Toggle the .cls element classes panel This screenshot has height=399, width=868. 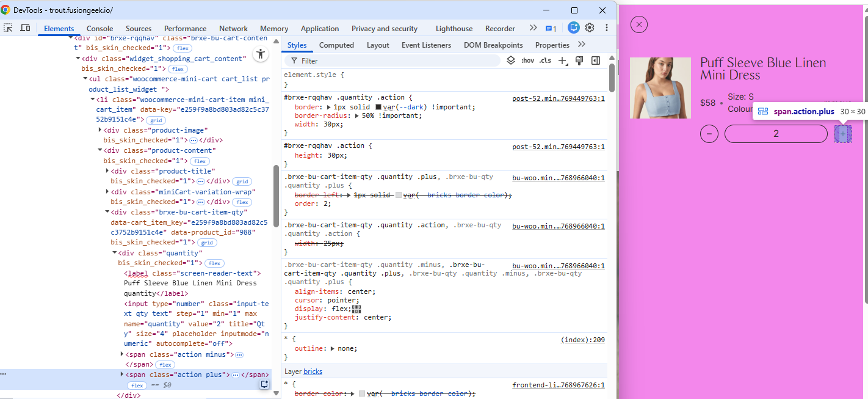545,60
